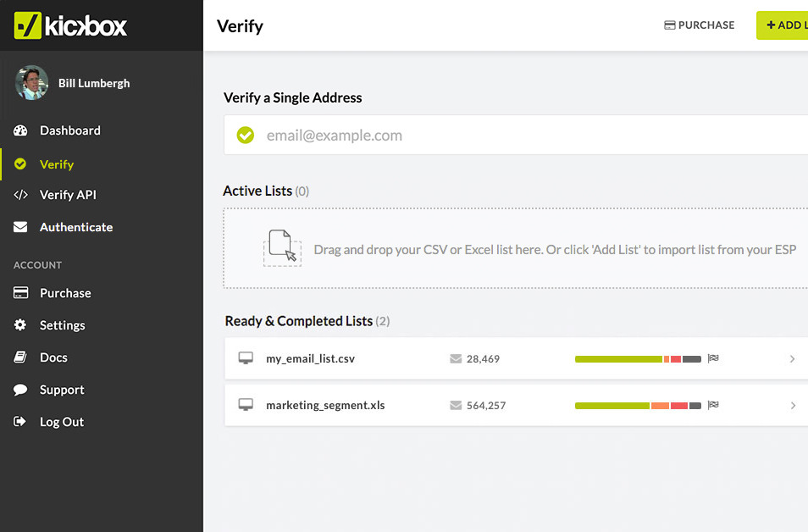Expand marketing_segment.xls using its chevron
This screenshot has width=808, height=532.
click(792, 406)
